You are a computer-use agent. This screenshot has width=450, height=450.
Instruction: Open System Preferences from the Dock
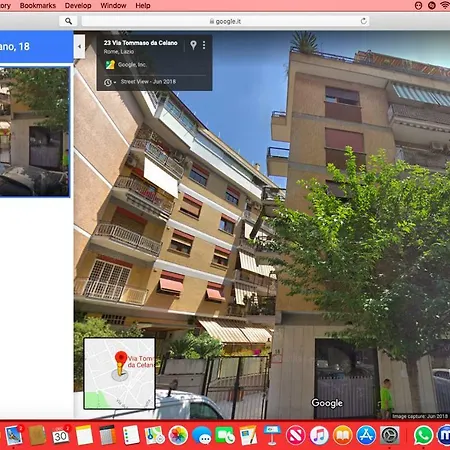pos(390,435)
